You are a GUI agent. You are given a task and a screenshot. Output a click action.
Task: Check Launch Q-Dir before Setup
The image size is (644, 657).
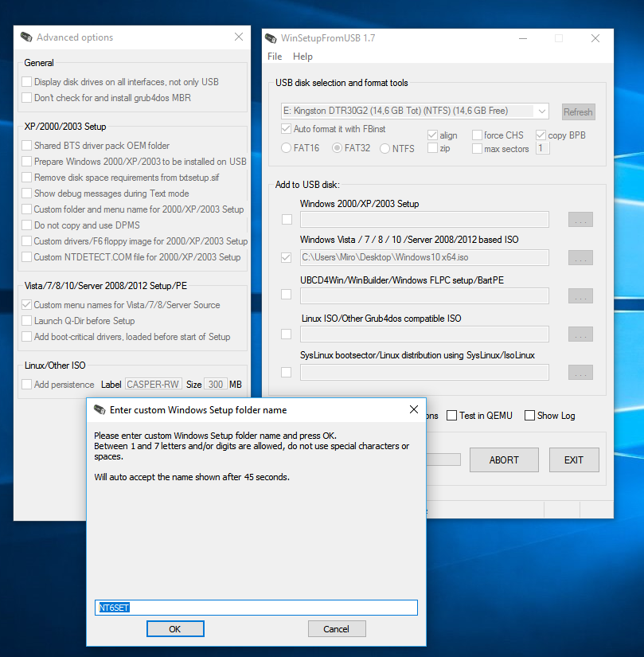pos(26,321)
